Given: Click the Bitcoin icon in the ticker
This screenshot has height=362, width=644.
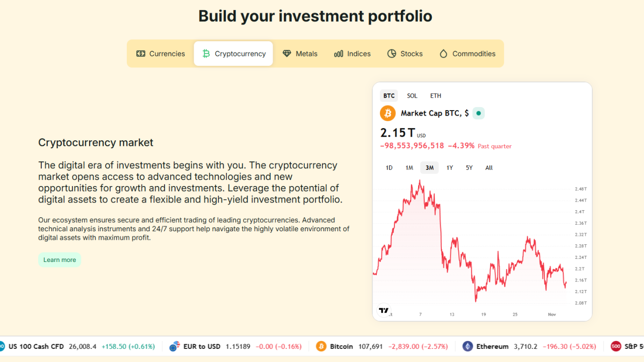Looking at the screenshot, I should click(321, 346).
